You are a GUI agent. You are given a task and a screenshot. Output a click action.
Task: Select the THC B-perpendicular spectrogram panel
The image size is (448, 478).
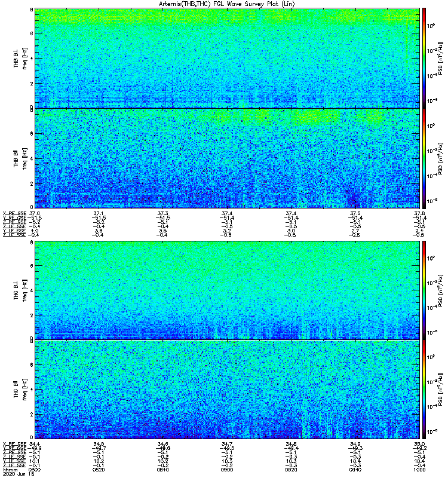(227, 290)
